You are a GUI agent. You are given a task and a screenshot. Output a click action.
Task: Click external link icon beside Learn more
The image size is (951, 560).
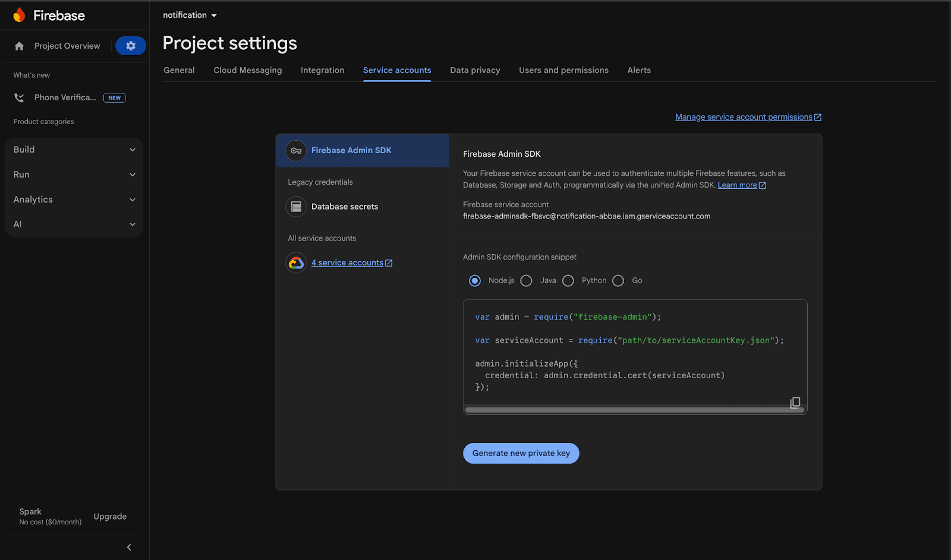pyautogui.click(x=763, y=185)
